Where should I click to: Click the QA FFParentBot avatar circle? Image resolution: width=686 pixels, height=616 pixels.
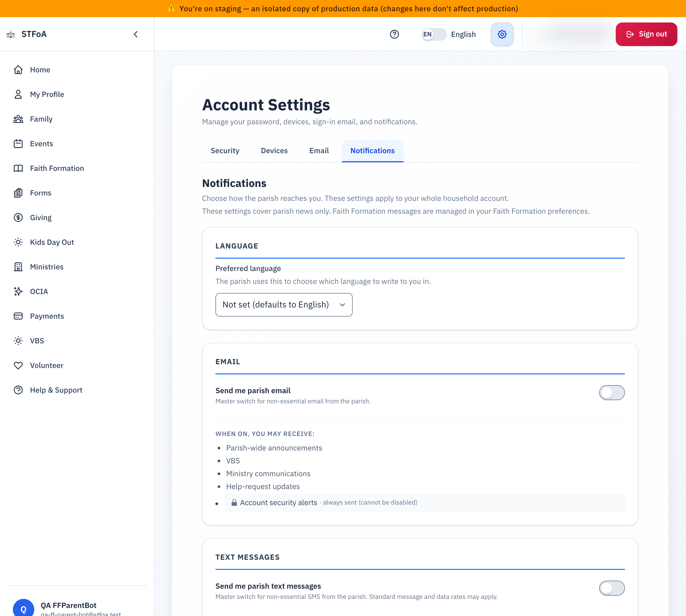click(x=23, y=609)
